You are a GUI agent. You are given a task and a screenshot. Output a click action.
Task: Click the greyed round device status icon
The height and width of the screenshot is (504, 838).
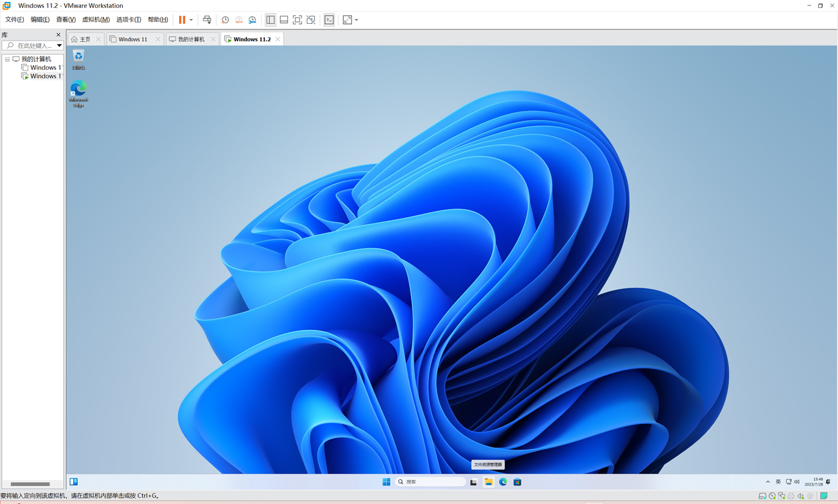pos(810,496)
